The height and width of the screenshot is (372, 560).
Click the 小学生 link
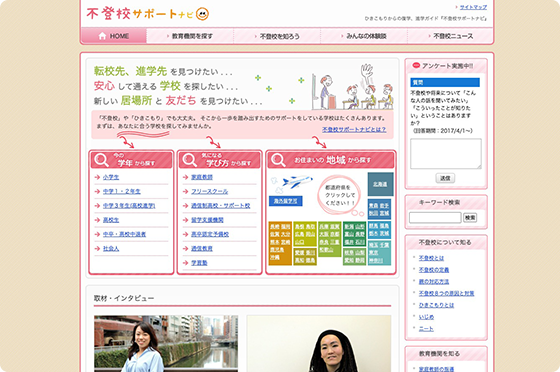click(111, 177)
